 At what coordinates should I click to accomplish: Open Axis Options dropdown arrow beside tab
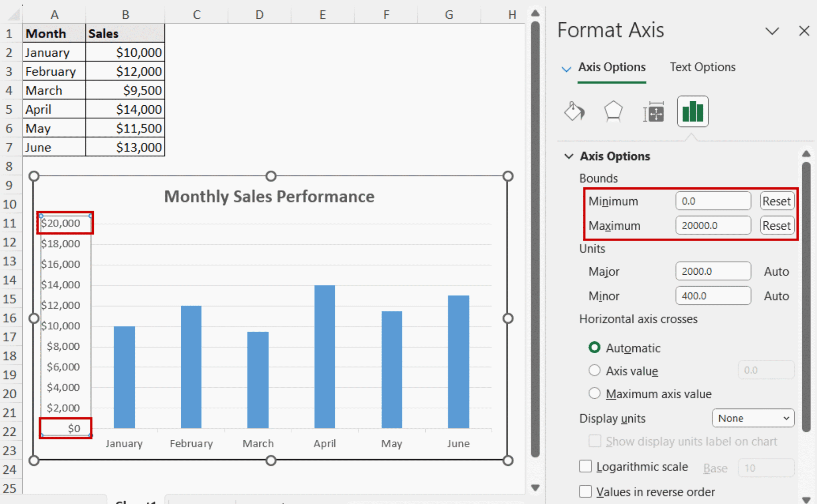[566, 69]
